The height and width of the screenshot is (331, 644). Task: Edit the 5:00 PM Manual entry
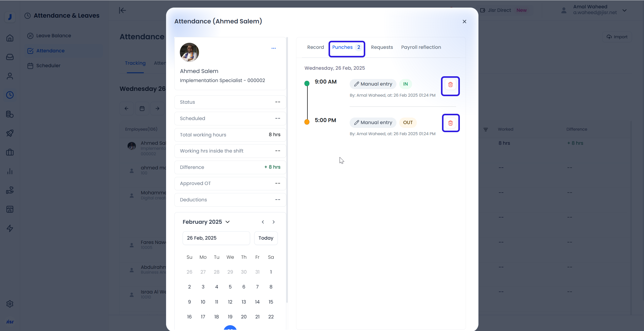373,123
